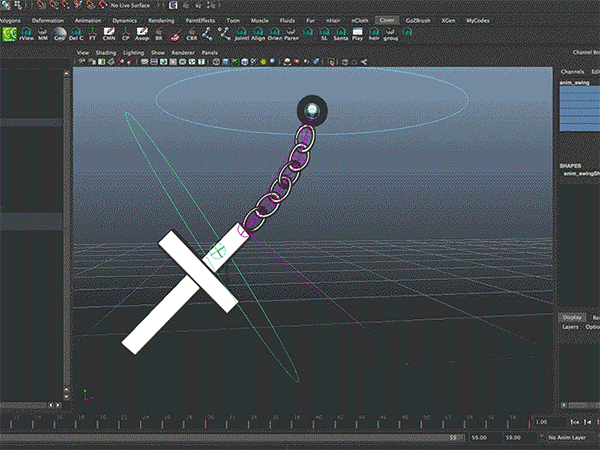Toggle the green sphere viewport icon
Viewport: 600px width, 450px height.
point(263,62)
